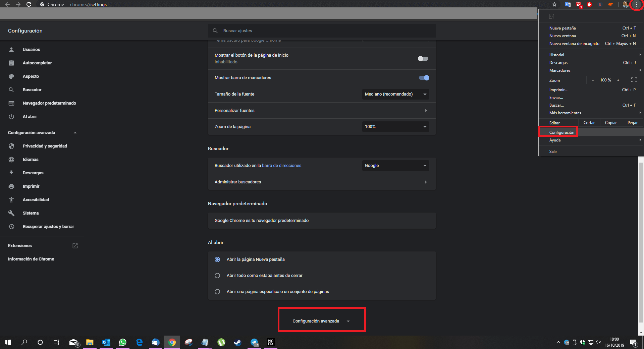The image size is (644, 349).
Task: Open Steam from the taskbar
Action: point(238,342)
